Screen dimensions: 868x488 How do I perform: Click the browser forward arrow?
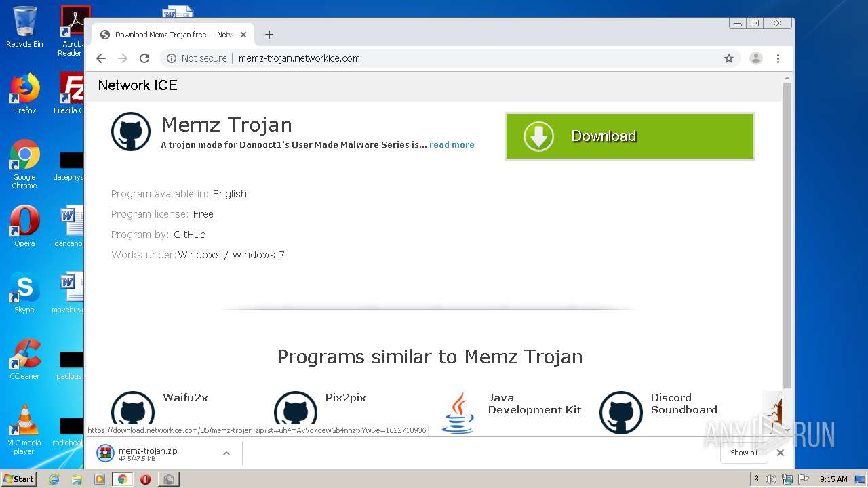pyautogui.click(x=123, y=58)
